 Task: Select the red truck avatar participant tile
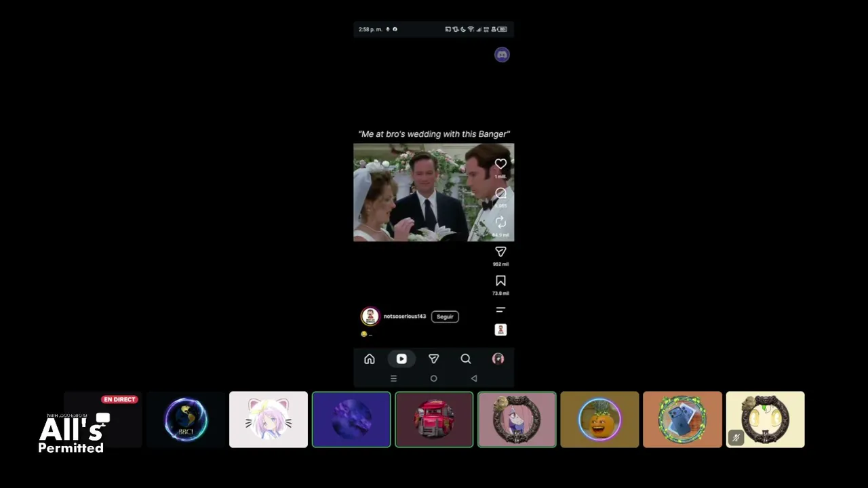(434, 420)
